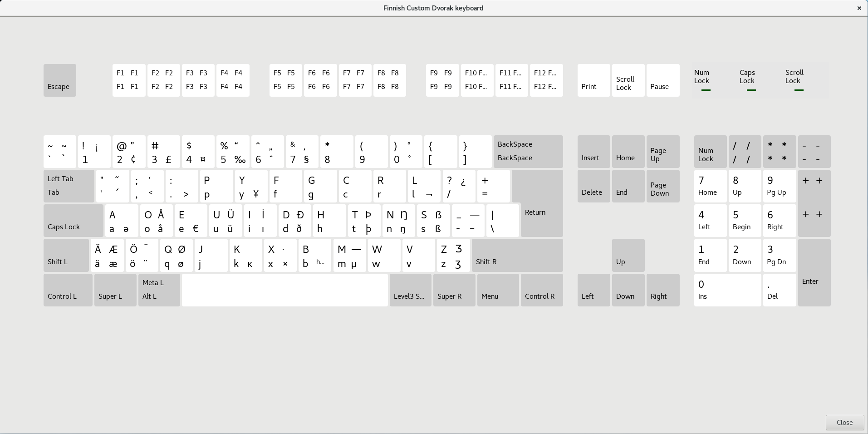Click the Ä Æ letter key
Viewport: 868px width, 434px height.
(107, 255)
